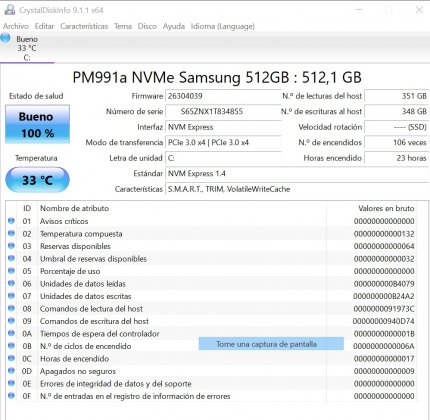The width and height of the screenshot is (430, 420).
Task: Click the Nombre de atributo column header
Action: pyautogui.click(x=74, y=208)
